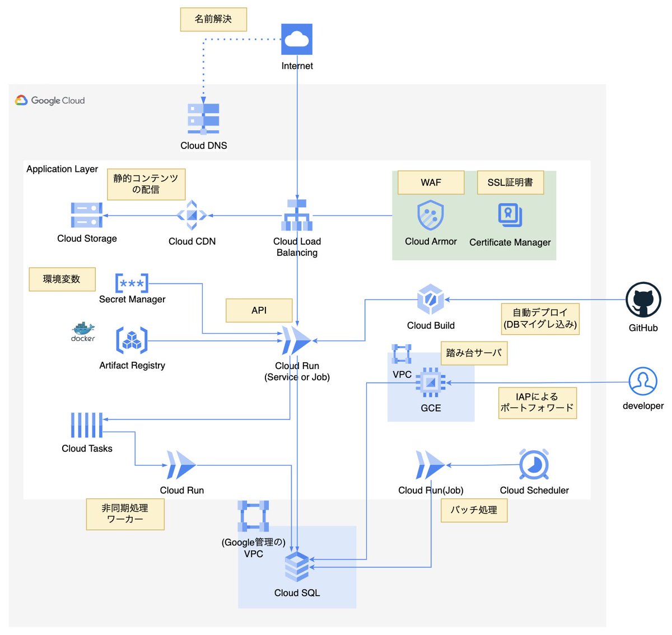
Task: Select the Cloud Run(Job) text label
Action: tap(431, 491)
